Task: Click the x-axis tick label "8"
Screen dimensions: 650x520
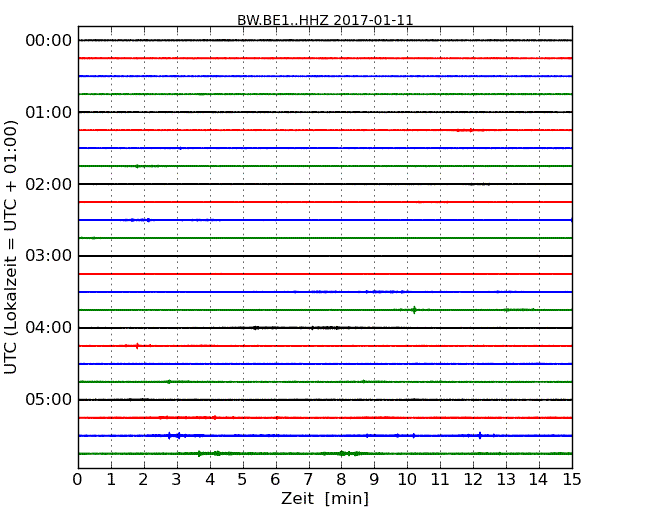Action: 341,480
